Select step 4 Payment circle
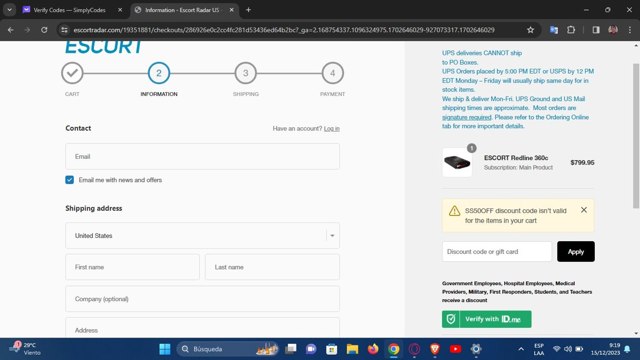The width and height of the screenshot is (640, 360). click(333, 73)
